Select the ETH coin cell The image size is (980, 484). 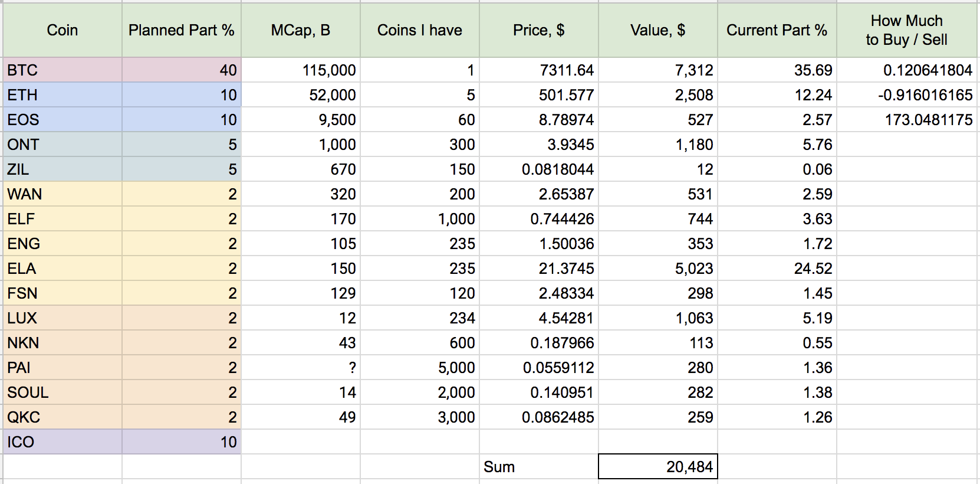pos(62,95)
